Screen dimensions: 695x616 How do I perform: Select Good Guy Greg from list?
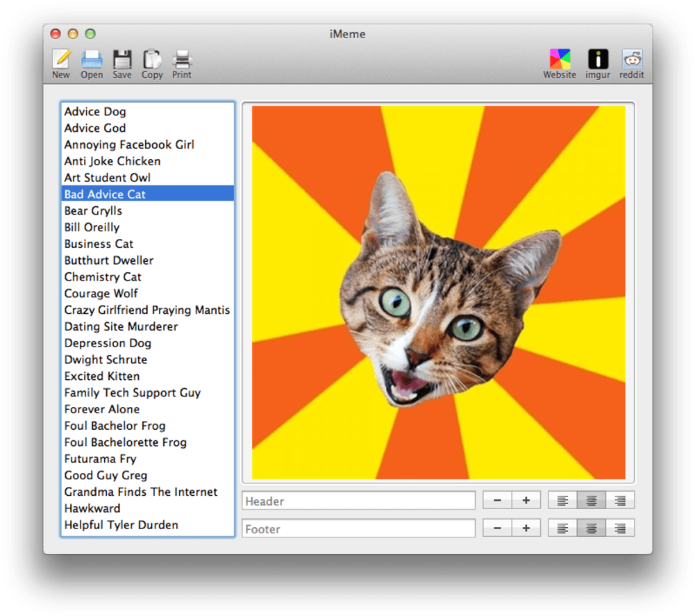106,476
